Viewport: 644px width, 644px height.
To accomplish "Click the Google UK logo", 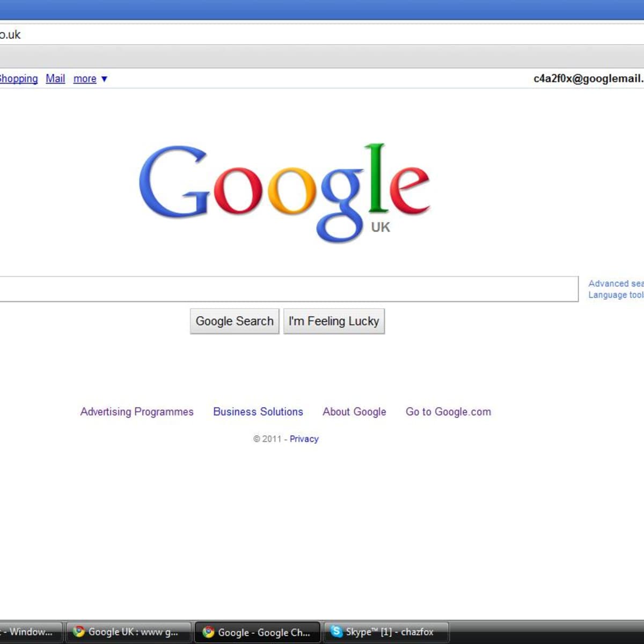I will [284, 192].
